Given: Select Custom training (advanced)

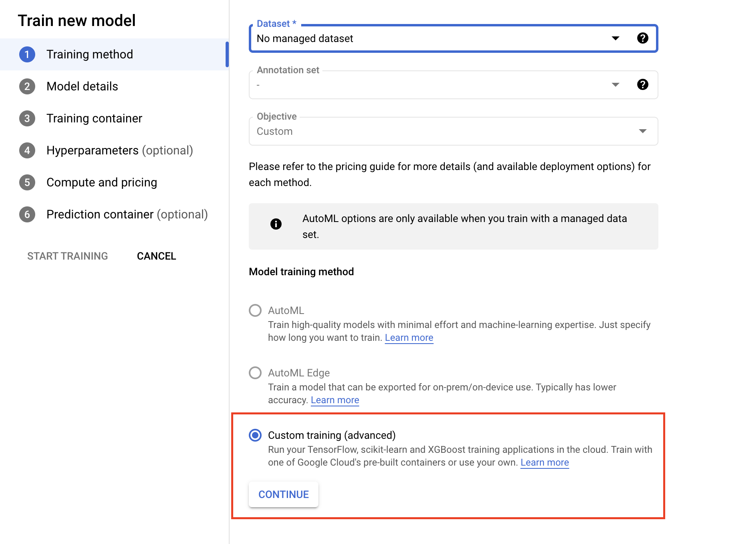Looking at the screenshot, I should [x=255, y=435].
